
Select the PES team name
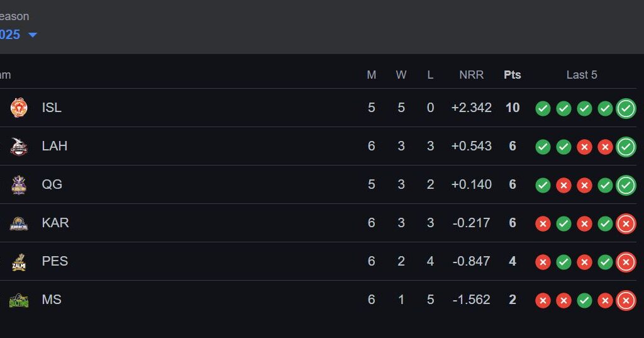[55, 261]
